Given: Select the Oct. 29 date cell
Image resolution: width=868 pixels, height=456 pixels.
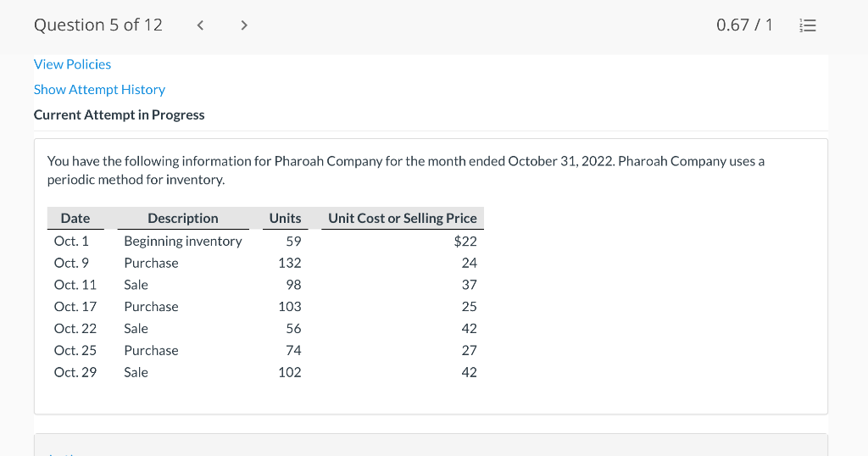Looking at the screenshot, I should (75, 372).
